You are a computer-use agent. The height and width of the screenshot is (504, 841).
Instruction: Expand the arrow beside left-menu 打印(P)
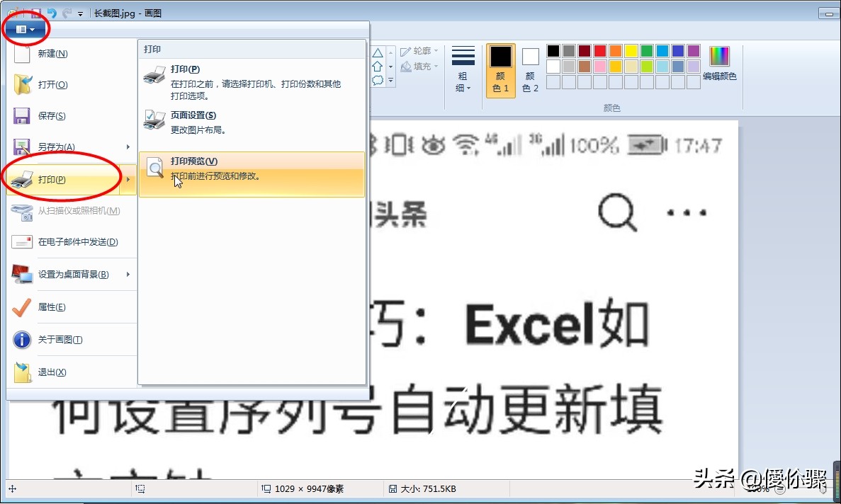click(128, 179)
